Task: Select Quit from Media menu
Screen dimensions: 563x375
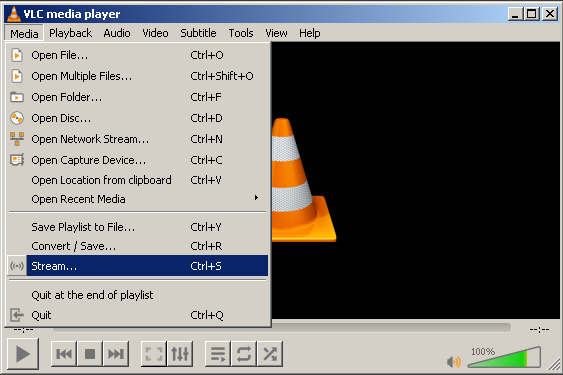Action: tap(138, 315)
